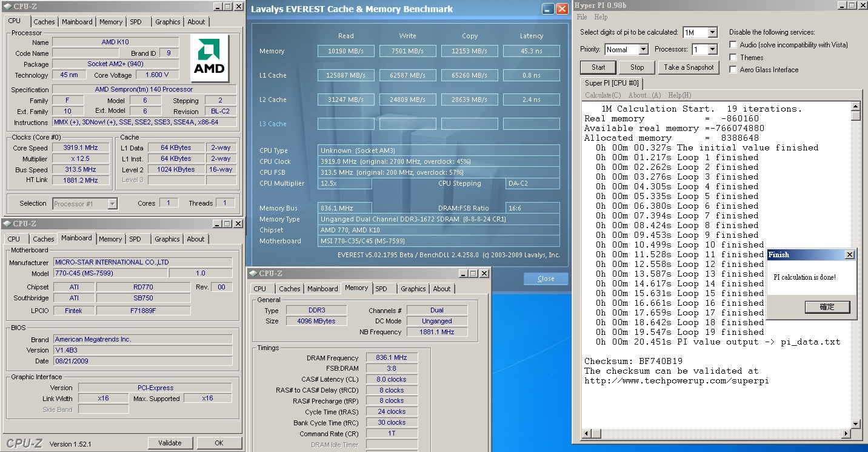Select CPU tab in CPU-Z Mainboard window

pyautogui.click(x=14, y=239)
